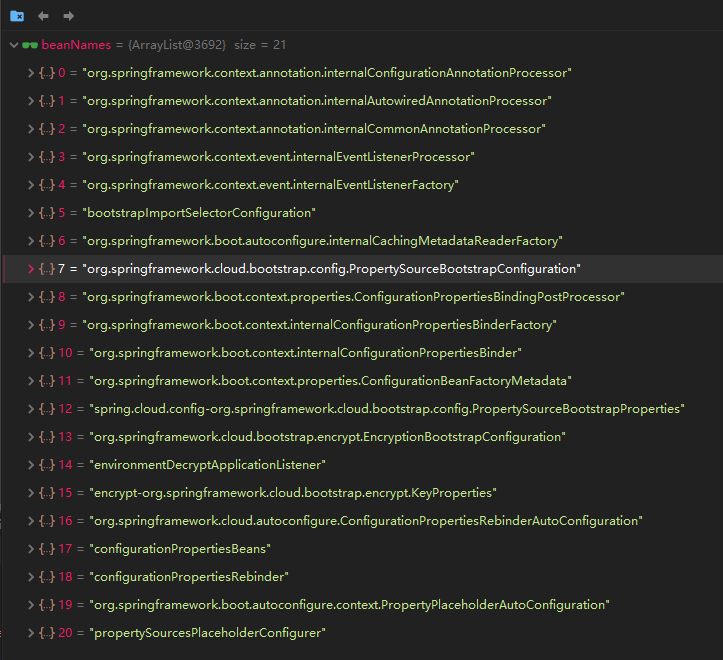Click the object icon of element 14
Screen dimensions: 723x660
click(47, 465)
